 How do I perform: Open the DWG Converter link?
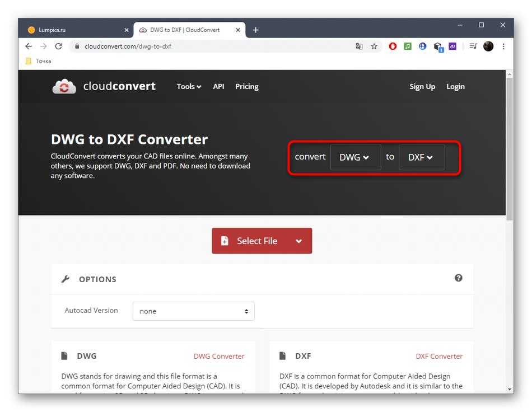tap(219, 356)
